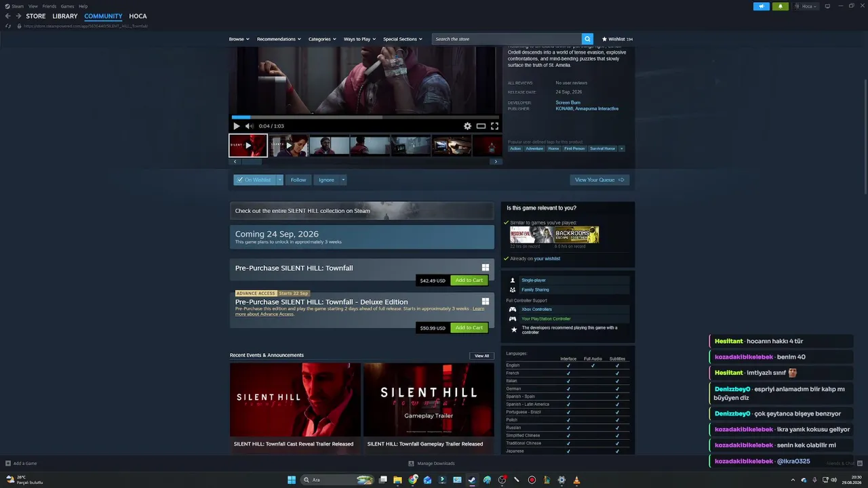Switch to the LIBRARY tab
868x488 pixels.
[x=65, y=16]
